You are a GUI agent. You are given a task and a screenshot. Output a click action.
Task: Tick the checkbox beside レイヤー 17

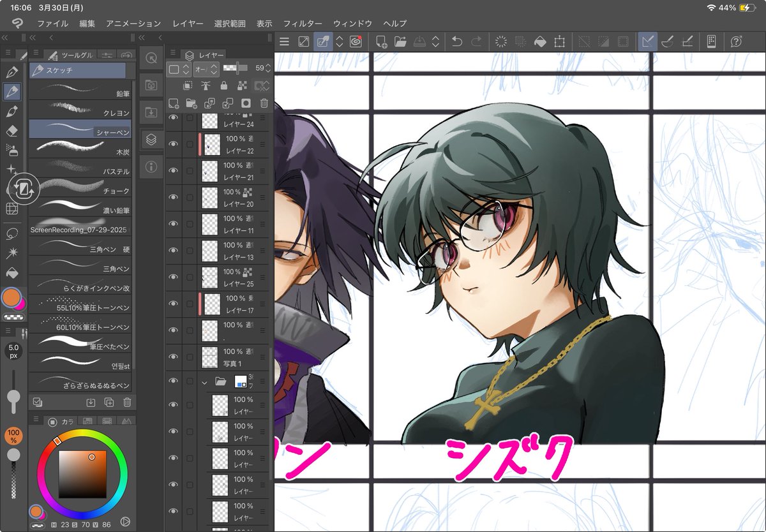coord(190,304)
